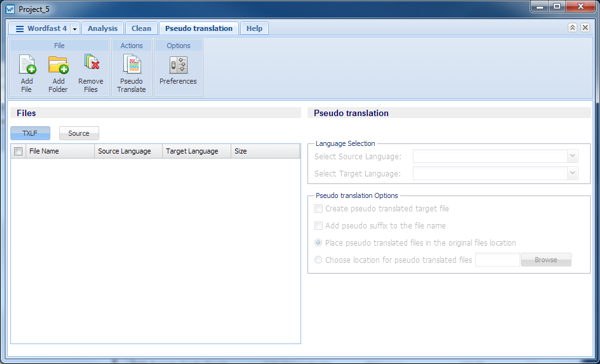Open the Help tab
Viewport: 600px width, 364px height.
(x=254, y=28)
